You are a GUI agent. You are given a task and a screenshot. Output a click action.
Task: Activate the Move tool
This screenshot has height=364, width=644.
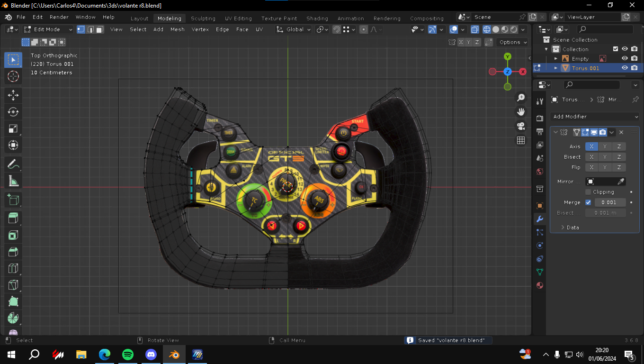click(13, 95)
